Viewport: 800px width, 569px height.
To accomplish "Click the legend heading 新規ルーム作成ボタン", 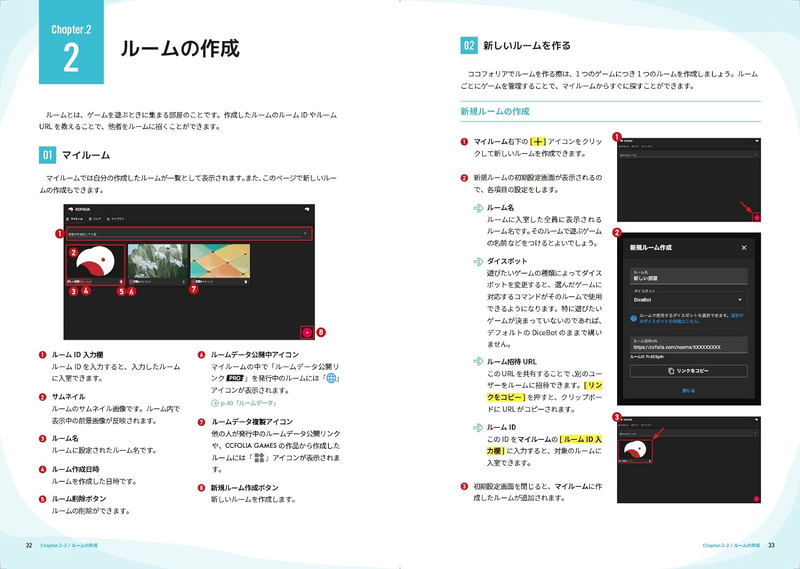I will [245, 487].
